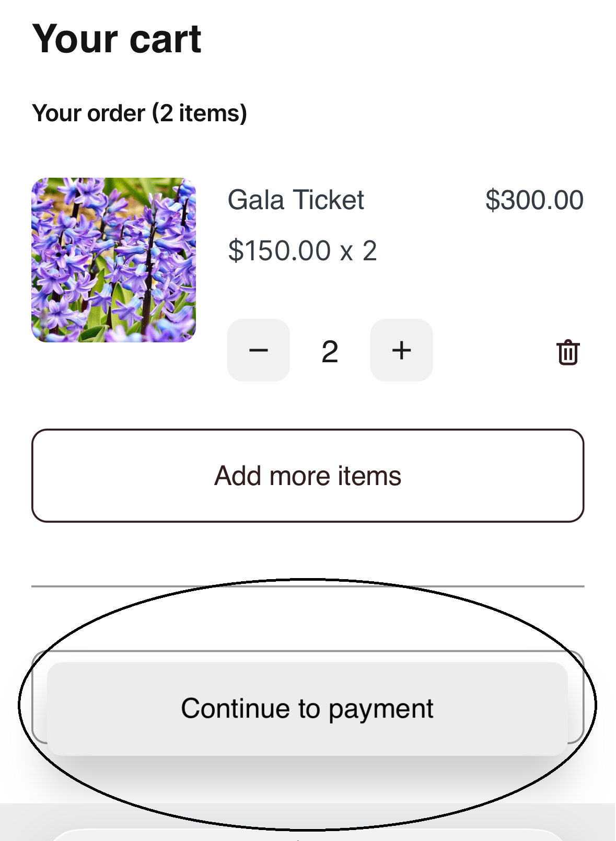
Task: Select the Gala Ticket item name
Action: click(296, 200)
